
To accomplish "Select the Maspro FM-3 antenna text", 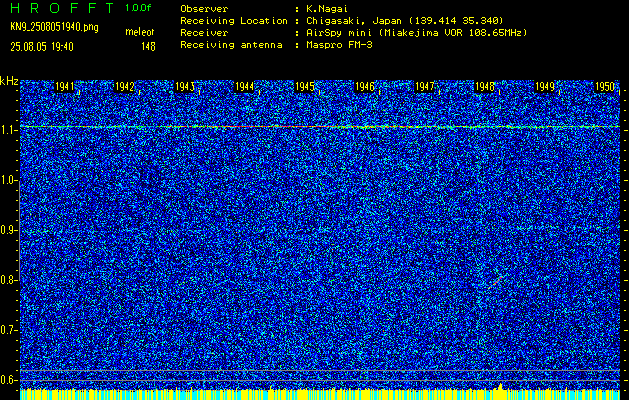I will pos(339,45).
